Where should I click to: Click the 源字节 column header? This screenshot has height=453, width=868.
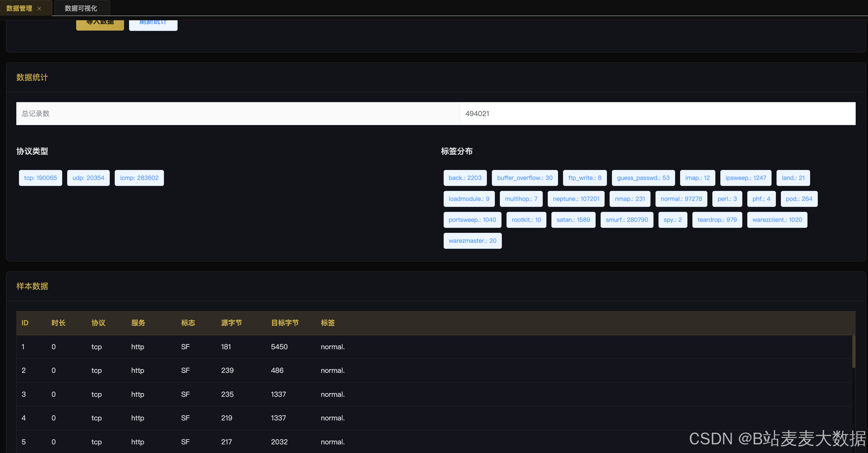231,323
